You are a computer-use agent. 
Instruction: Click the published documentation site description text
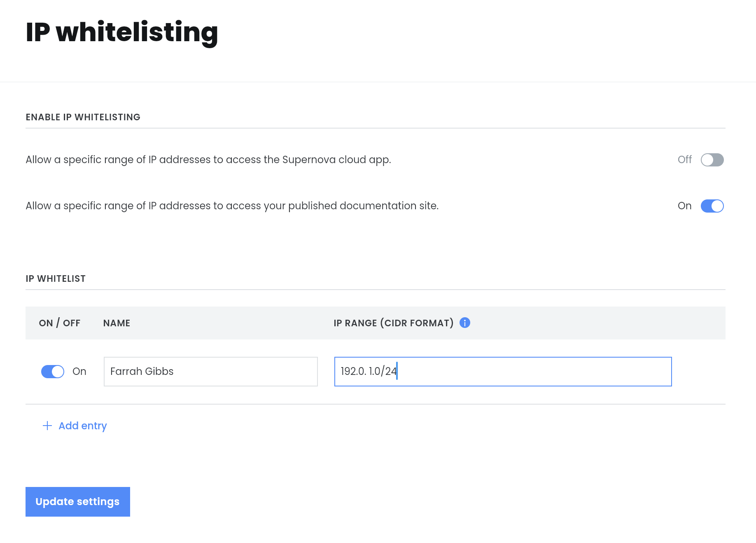[232, 206]
